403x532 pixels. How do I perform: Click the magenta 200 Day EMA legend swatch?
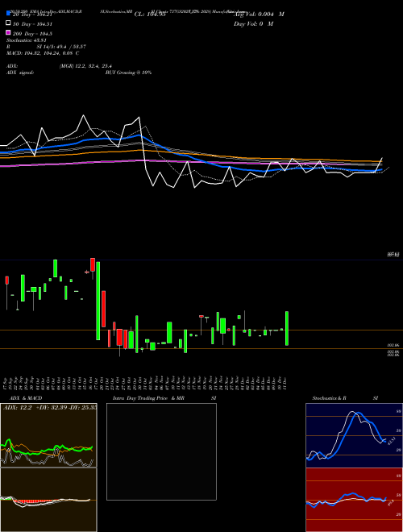click(x=8, y=32)
